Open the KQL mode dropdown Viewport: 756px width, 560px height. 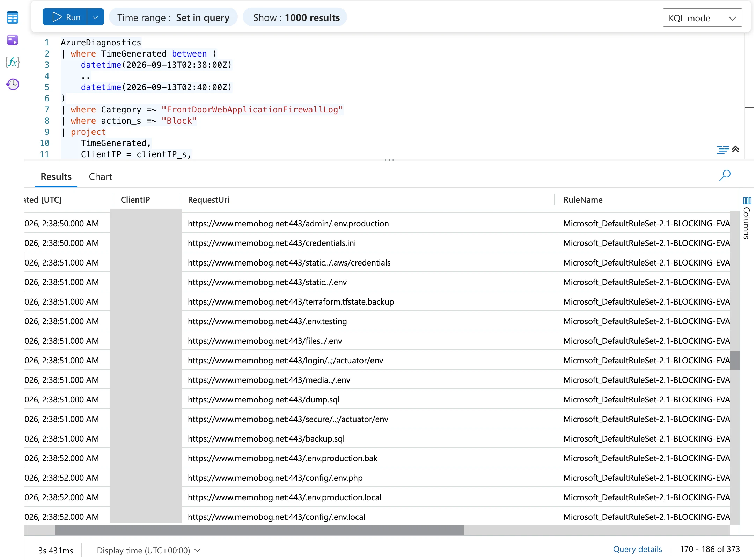pyautogui.click(x=702, y=18)
